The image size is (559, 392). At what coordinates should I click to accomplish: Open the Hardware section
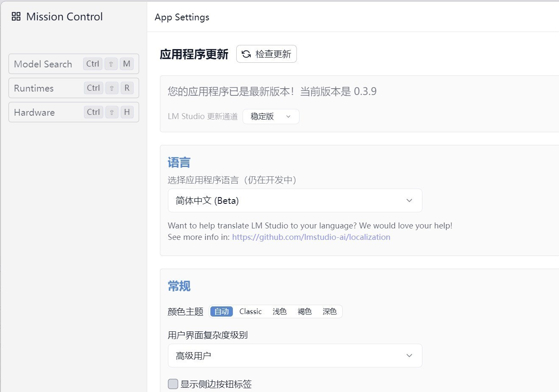click(34, 112)
